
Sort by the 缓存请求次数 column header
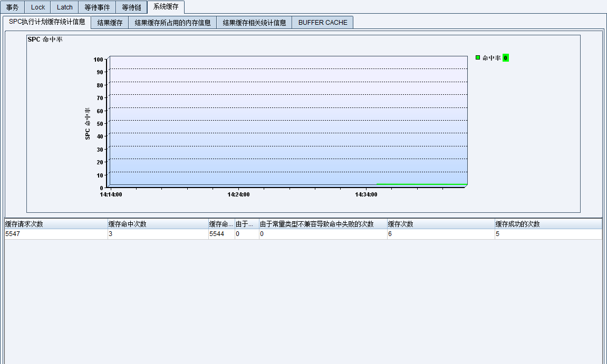[x=55, y=224]
